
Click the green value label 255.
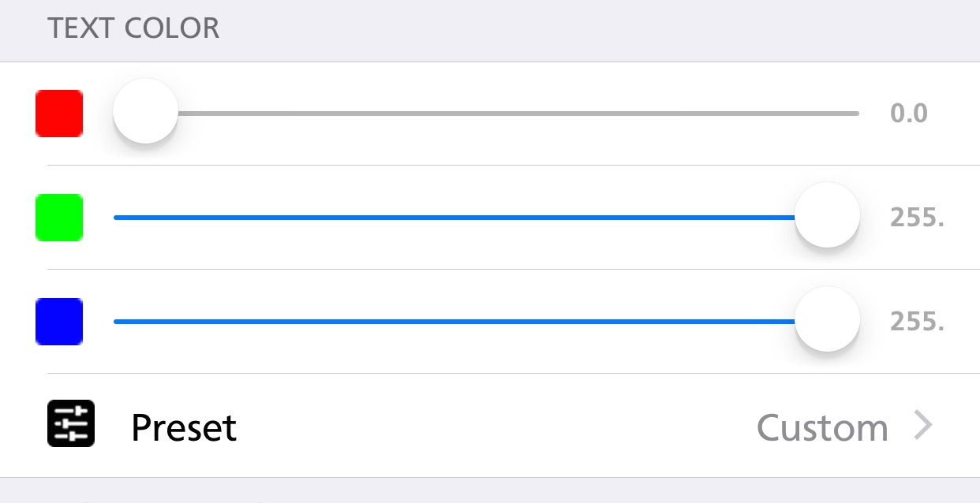click(x=917, y=218)
